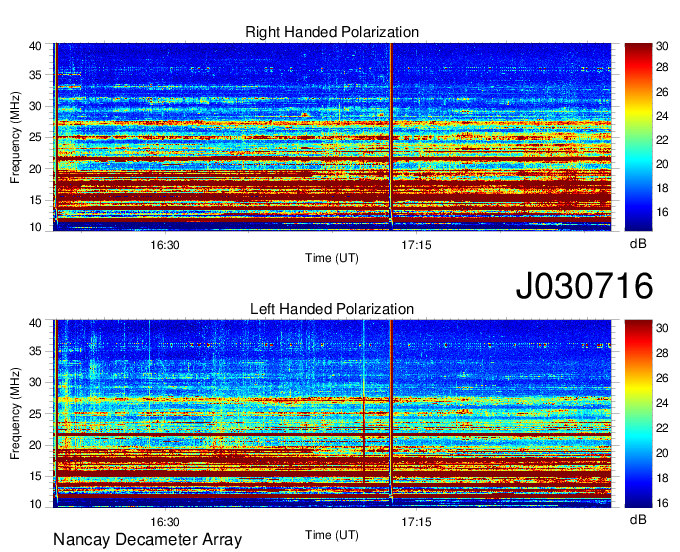This screenshot has width=680, height=552.
Task: Click the "Nancay Decameter Array" caption
Action: [147, 540]
